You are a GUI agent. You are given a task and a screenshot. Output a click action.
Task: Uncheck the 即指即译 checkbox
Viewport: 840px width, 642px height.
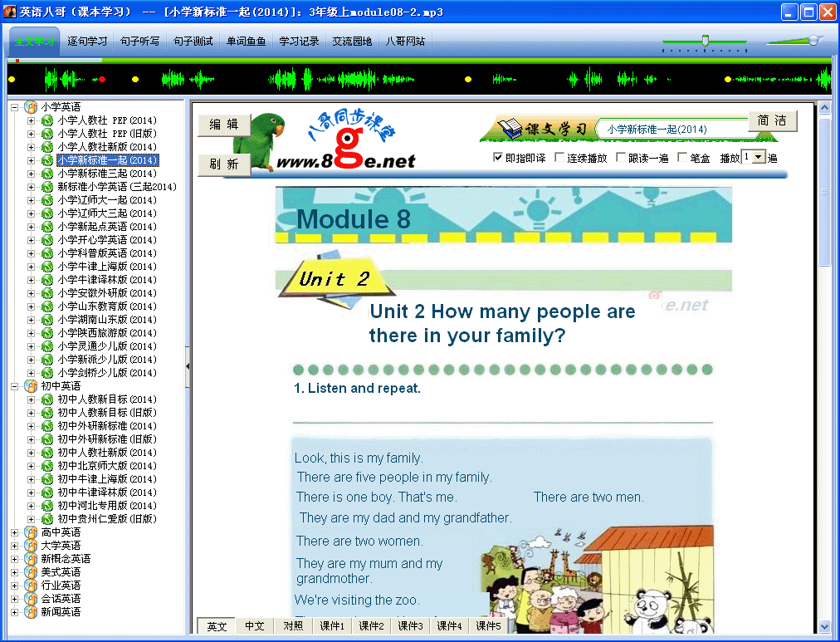[x=498, y=158]
